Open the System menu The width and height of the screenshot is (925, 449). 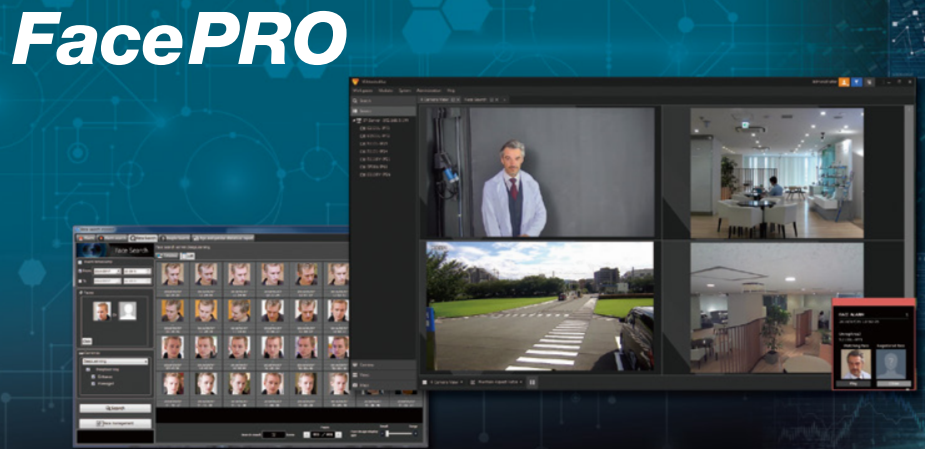(x=405, y=91)
